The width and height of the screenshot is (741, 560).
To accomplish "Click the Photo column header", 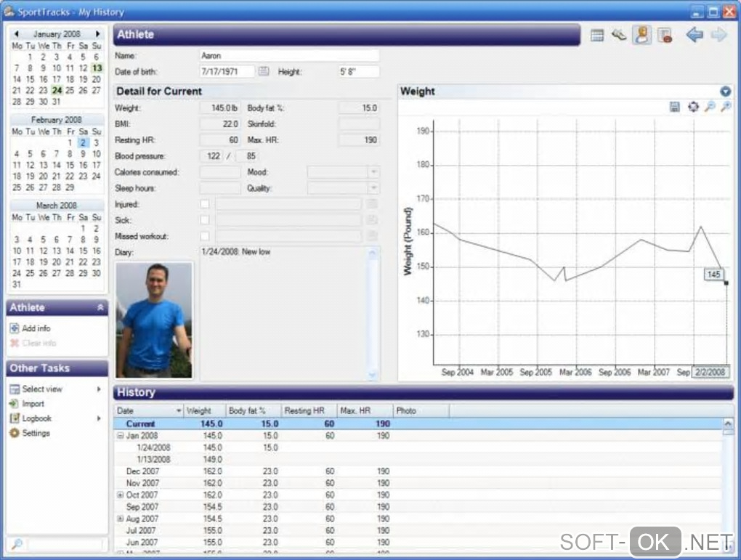I will coord(421,410).
